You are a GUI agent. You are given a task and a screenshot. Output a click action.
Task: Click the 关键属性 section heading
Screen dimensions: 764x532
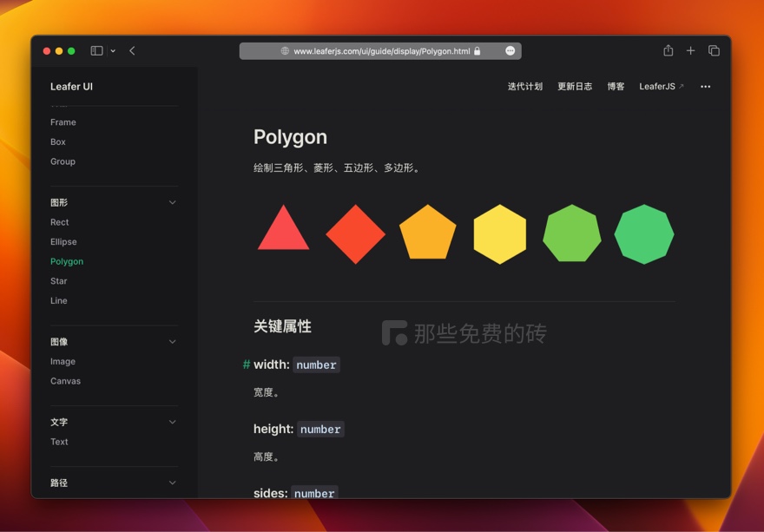click(x=283, y=326)
